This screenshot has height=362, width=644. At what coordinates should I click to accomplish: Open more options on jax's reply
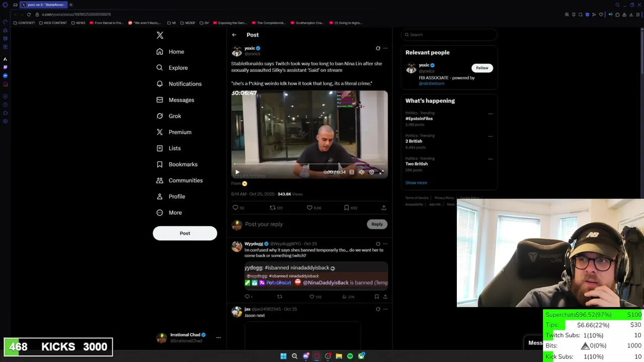[x=385, y=309]
